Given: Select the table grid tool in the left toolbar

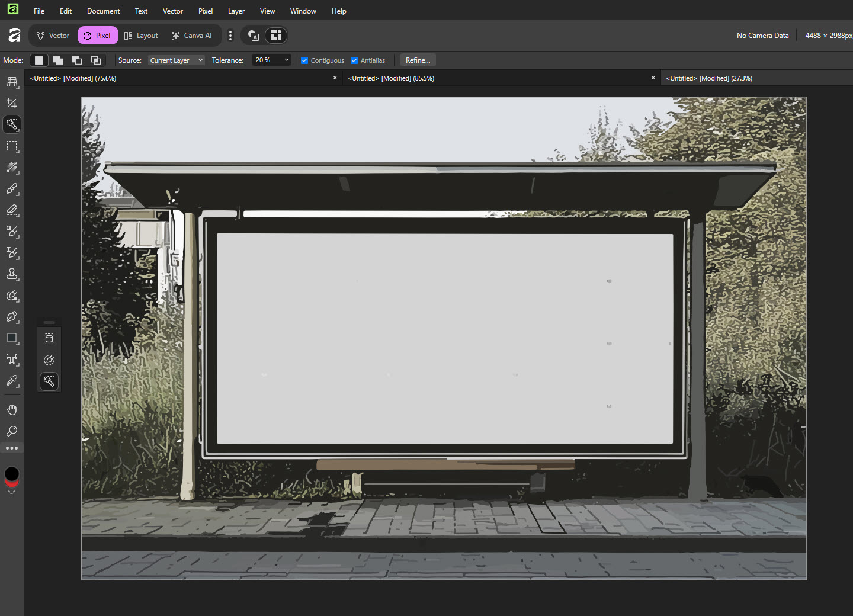Looking at the screenshot, I should [12, 82].
